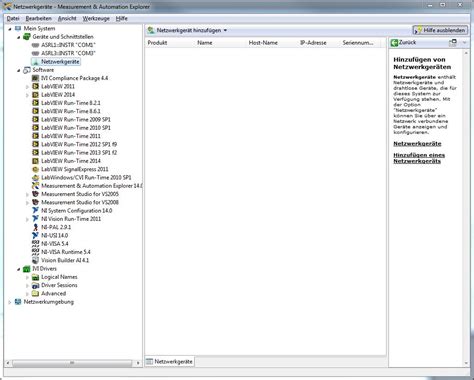Viewport: 474px width, 380px height.
Task: Collapse the Geräte und Schnittstellen node
Action: pyautogui.click(x=19, y=37)
